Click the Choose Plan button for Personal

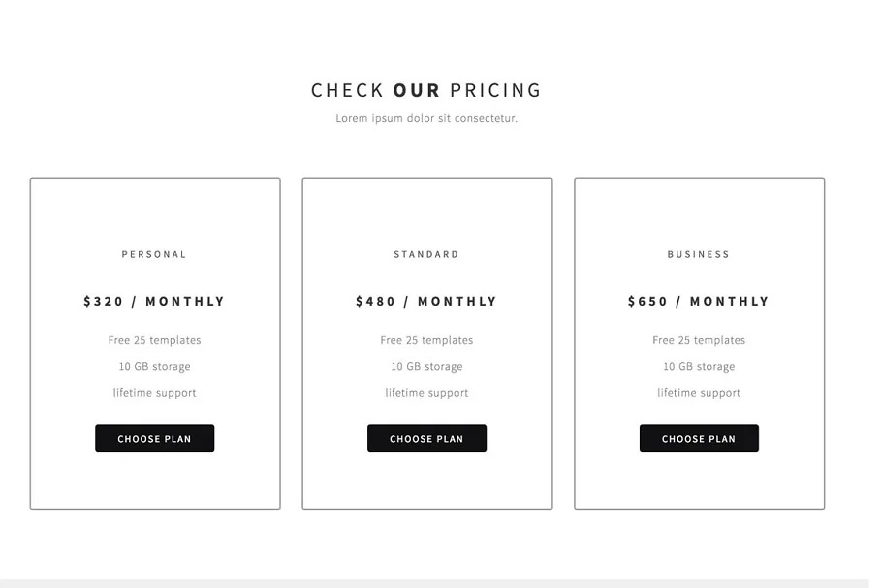[154, 439]
